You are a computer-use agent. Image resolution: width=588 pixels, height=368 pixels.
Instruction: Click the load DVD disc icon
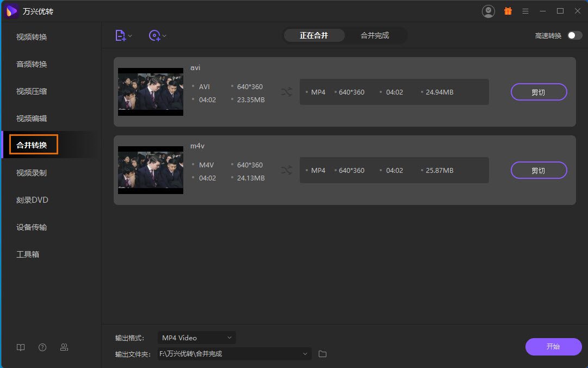tap(154, 36)
